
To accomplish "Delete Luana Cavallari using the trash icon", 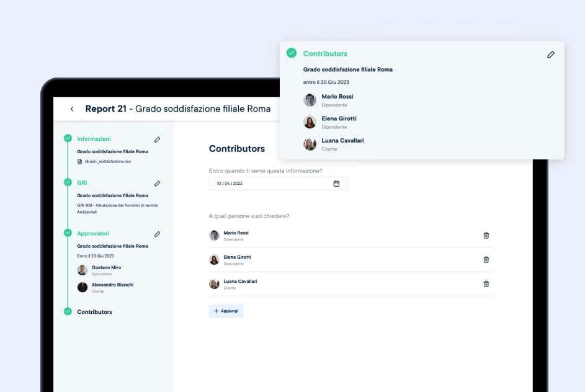I will coord(486,284).
